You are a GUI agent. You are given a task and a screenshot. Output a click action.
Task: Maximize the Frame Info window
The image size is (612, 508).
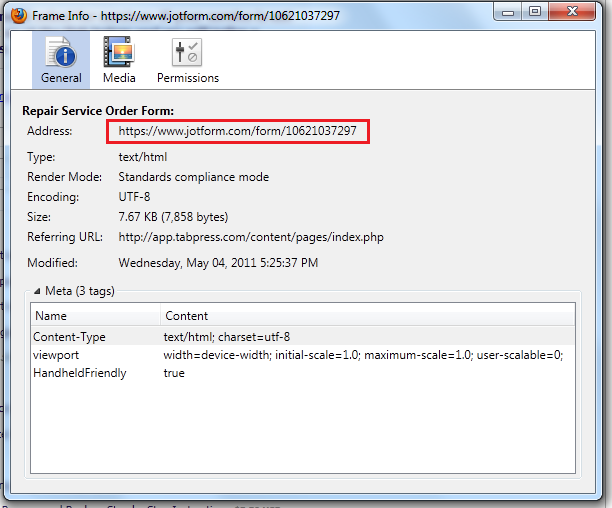(535, 11)
